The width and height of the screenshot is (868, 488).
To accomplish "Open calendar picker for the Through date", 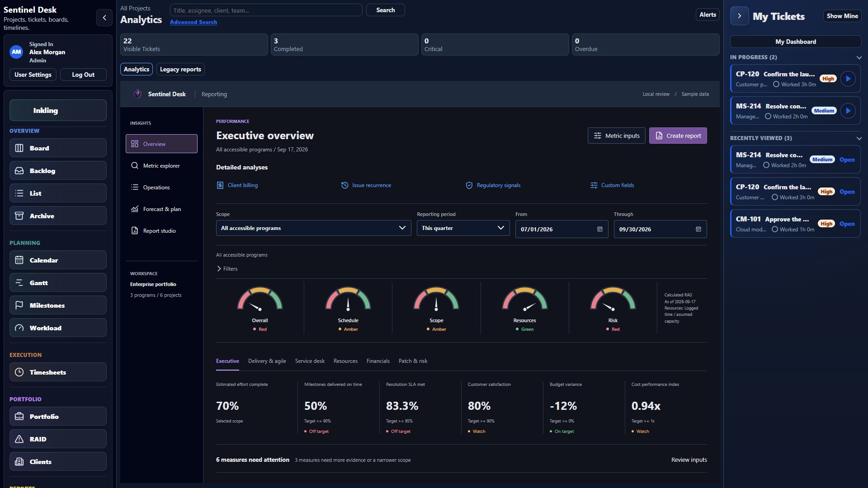I will [698, 230].
